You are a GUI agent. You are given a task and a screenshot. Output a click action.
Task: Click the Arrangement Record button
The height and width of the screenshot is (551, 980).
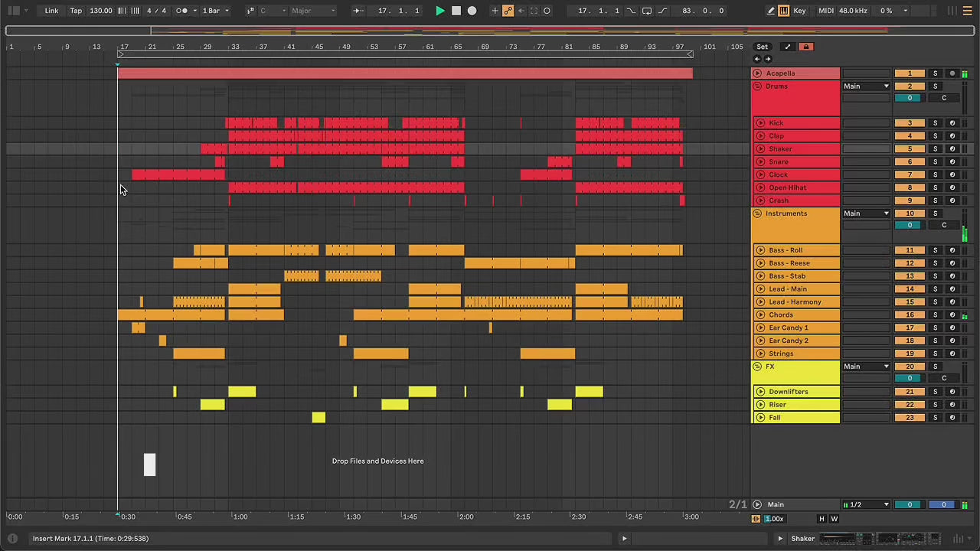pos(472,11)
